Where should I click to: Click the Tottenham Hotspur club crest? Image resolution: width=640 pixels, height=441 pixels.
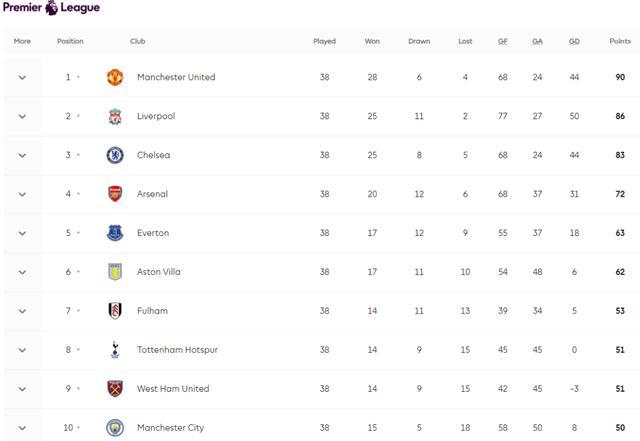[x=115, y=350]
